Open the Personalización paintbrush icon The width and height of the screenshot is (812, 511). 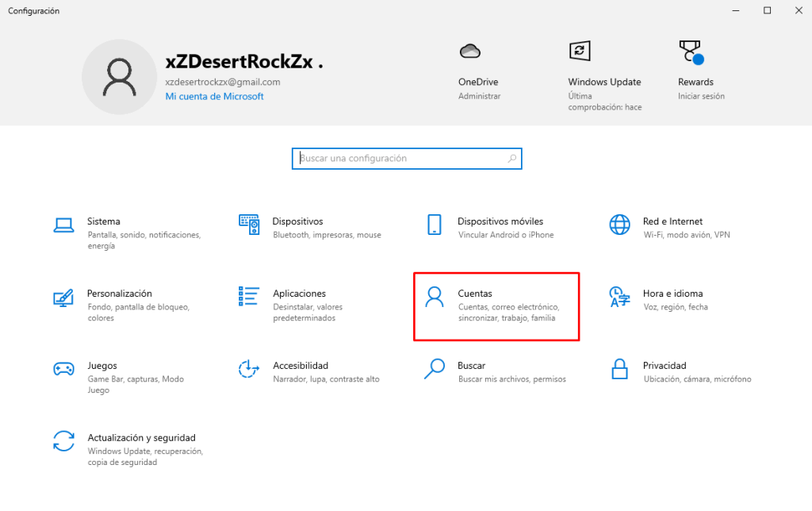coord(63,298)
